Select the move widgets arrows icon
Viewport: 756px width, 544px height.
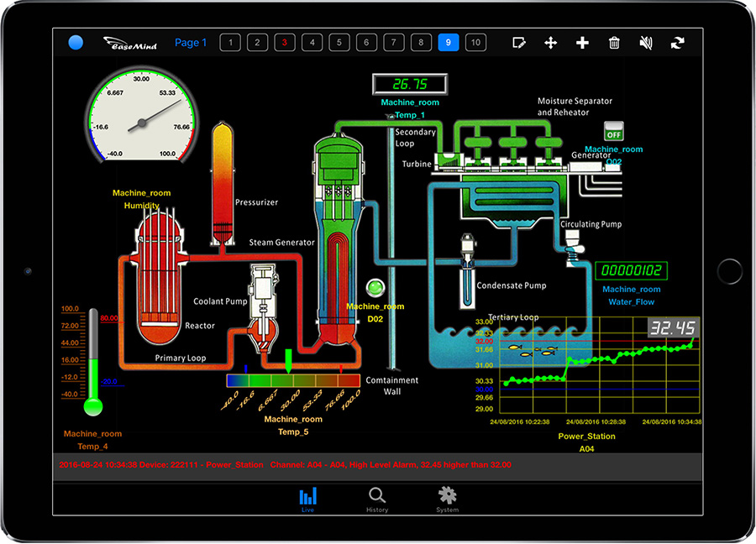point(550,43)
